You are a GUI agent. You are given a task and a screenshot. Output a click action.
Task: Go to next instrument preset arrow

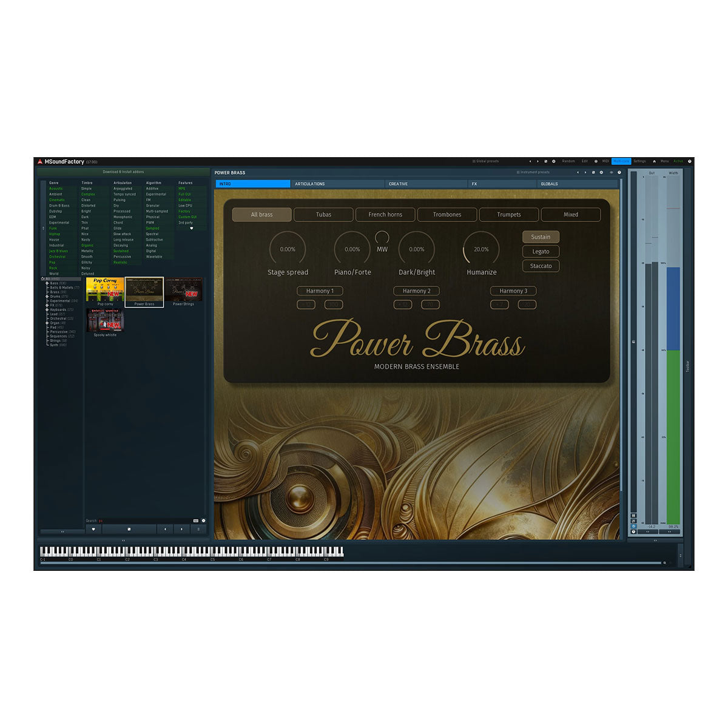585,172
